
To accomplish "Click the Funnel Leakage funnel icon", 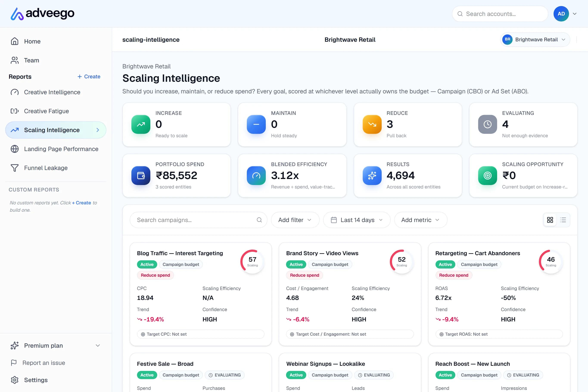I will (x=14, y=168).
